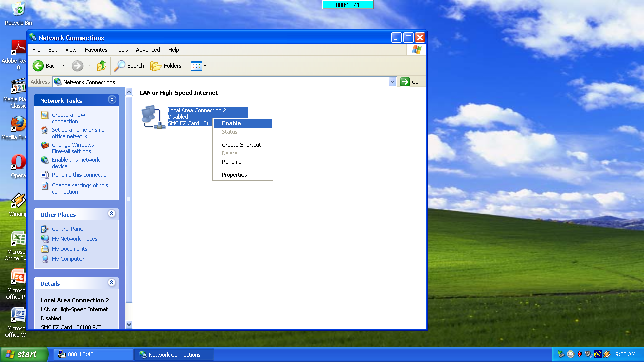The height and width of the screenshot is (362, 644).
Task: Open the Tools menu
Action: pos(122,50)
